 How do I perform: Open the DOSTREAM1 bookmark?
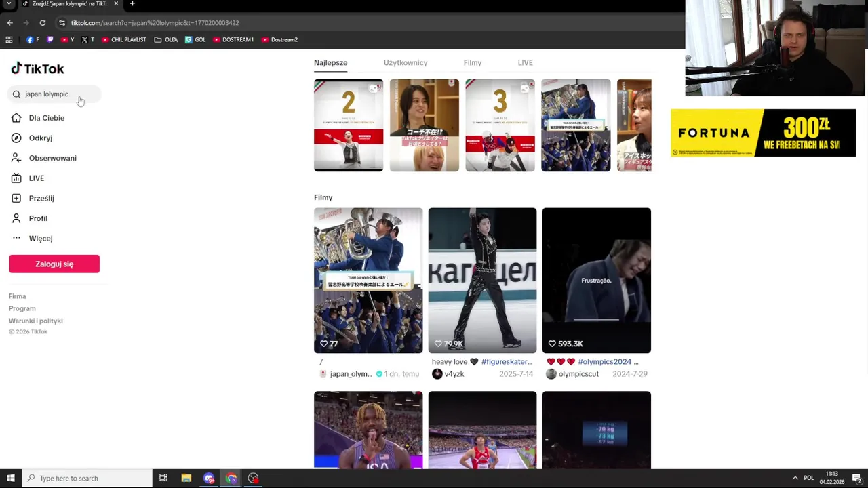[x=233, y=39]
